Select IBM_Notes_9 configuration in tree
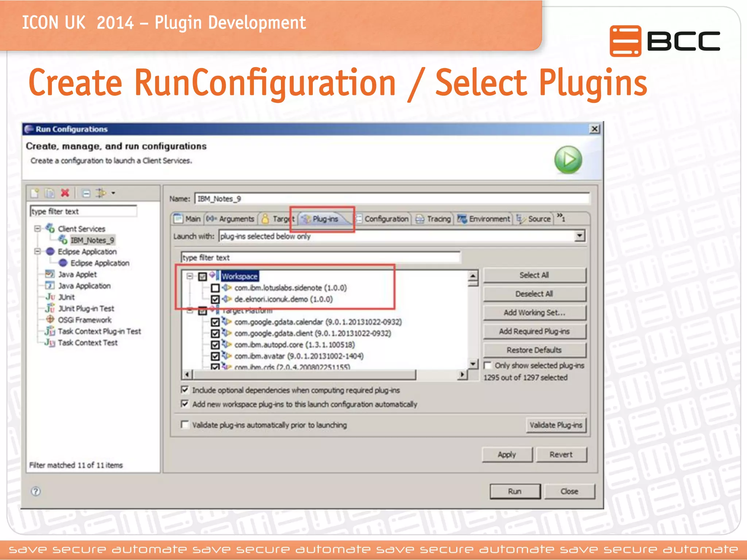The image size is (747, 560). 92,240
